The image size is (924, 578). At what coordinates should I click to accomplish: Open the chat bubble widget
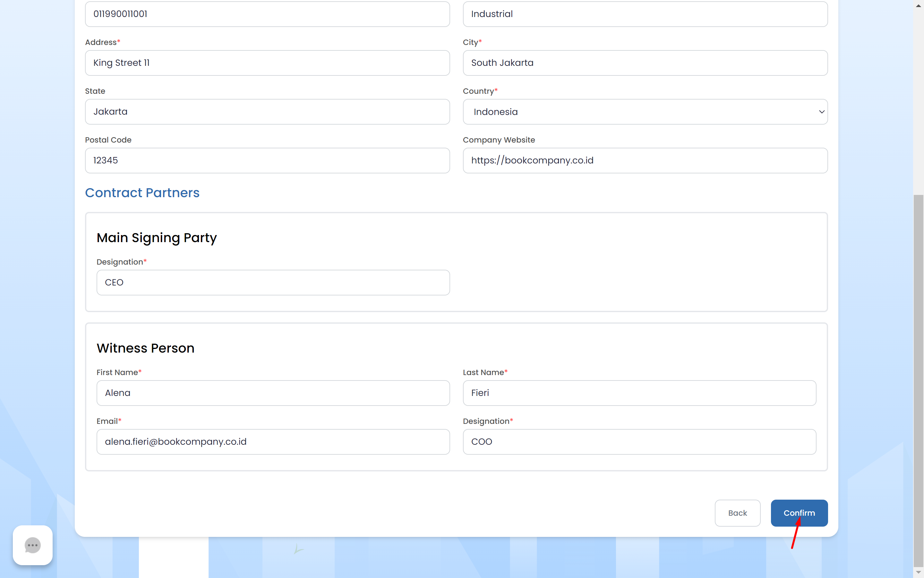click(x=32, y=545)
